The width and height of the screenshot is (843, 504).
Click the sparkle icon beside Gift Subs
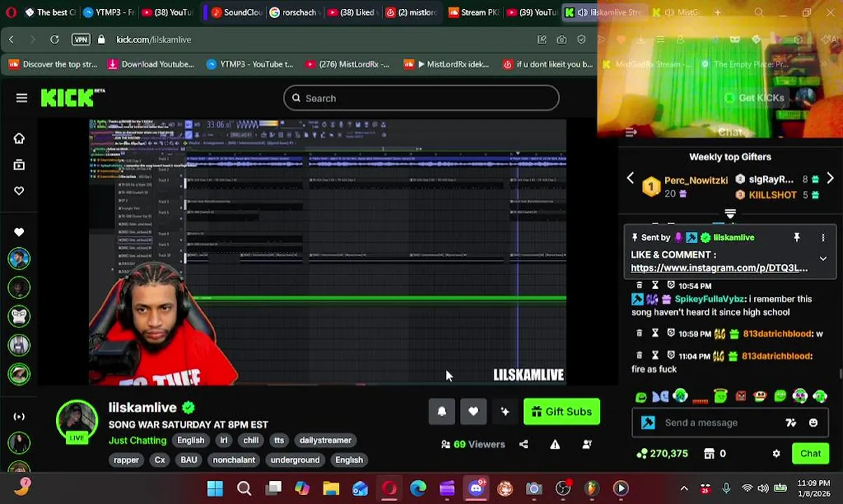coord(505,412)
